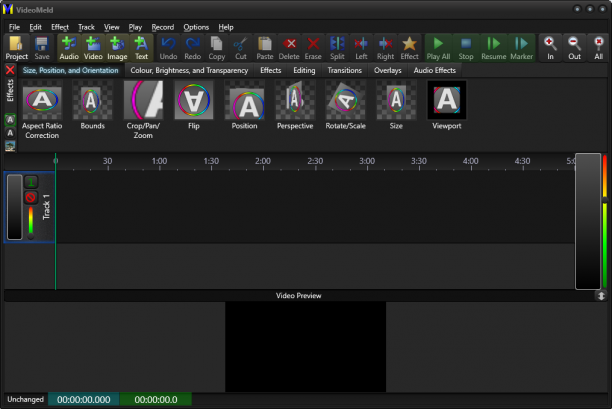
Task: Toggle Video Preview panel expand arrow
Action: click(601, 296)
